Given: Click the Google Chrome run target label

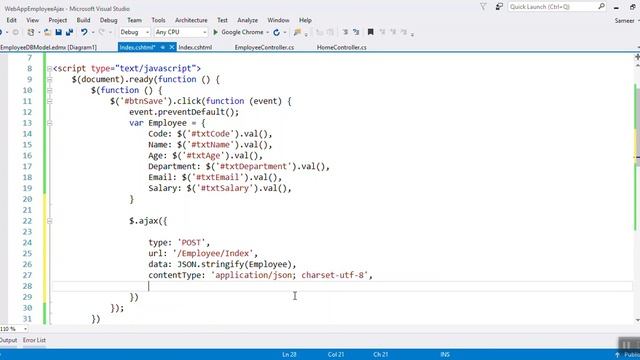Looking at the screenshot, I should coord(242,32).
